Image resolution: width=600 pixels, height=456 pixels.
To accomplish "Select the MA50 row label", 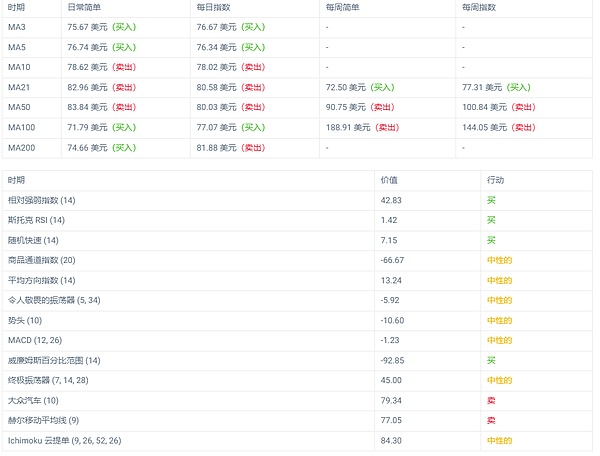I will [19, 107].
